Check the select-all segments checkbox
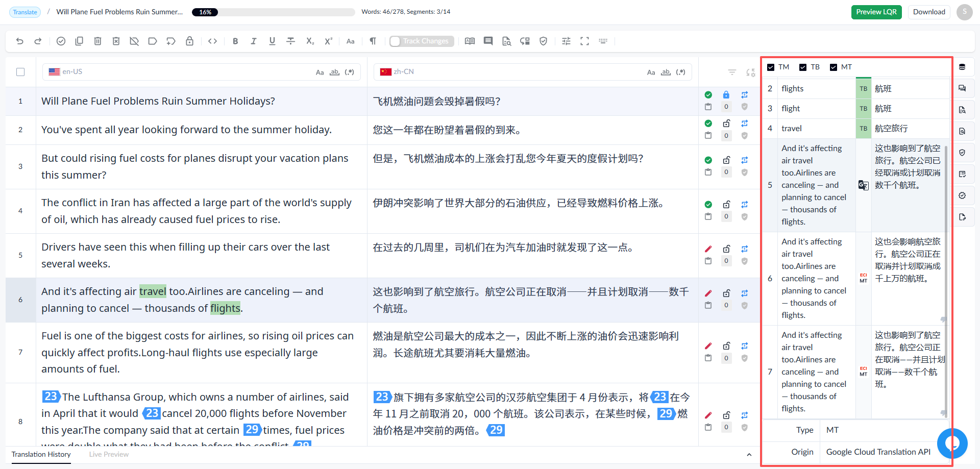 tap(20, 72)
